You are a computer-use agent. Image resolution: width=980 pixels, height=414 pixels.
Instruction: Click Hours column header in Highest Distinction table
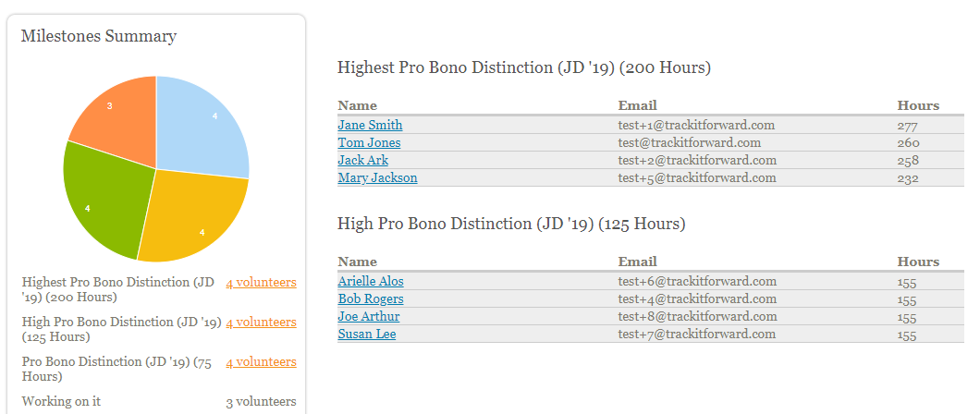point(917,105)
